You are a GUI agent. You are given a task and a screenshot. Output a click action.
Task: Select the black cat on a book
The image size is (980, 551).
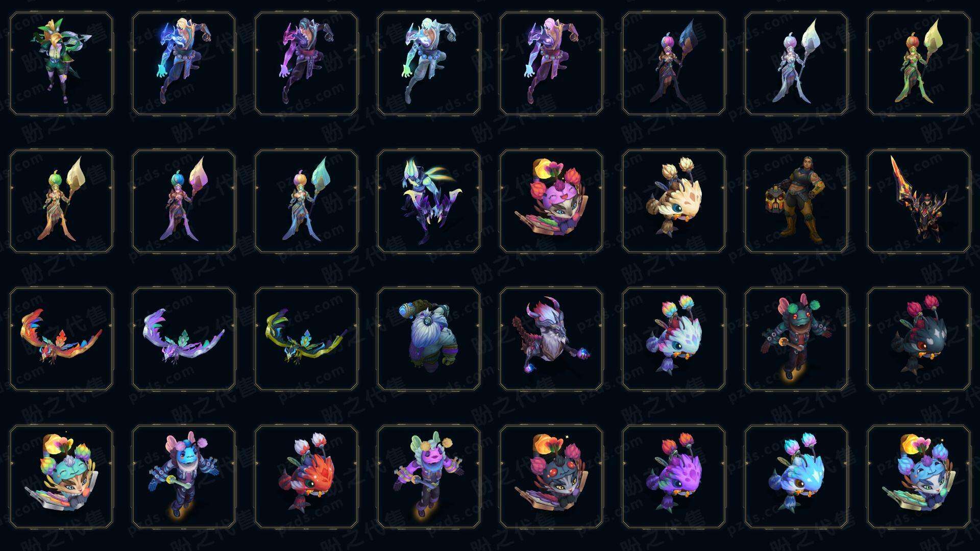tap(551, 477)
